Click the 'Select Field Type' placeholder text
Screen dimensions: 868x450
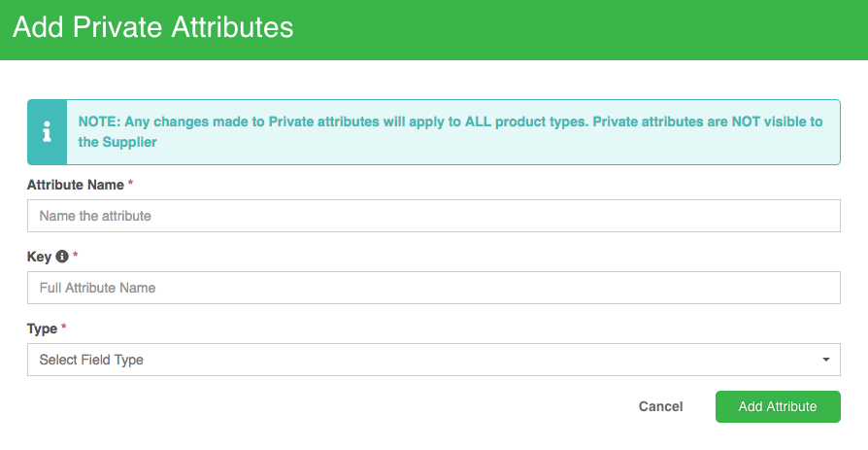[x=91, y=360]
